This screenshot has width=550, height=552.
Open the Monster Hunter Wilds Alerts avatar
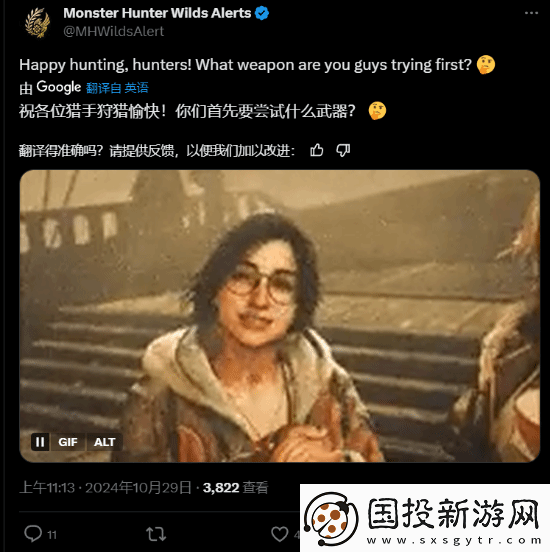(37, 22)
